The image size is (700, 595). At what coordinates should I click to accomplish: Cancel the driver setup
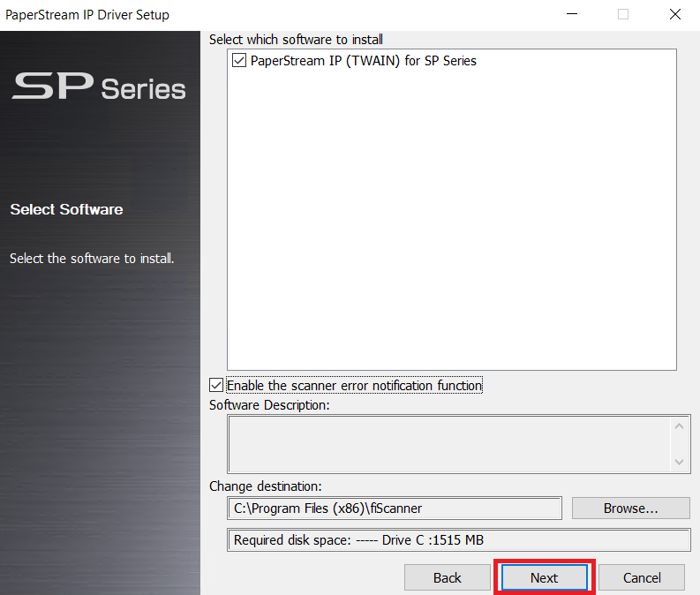pos(642,577)
